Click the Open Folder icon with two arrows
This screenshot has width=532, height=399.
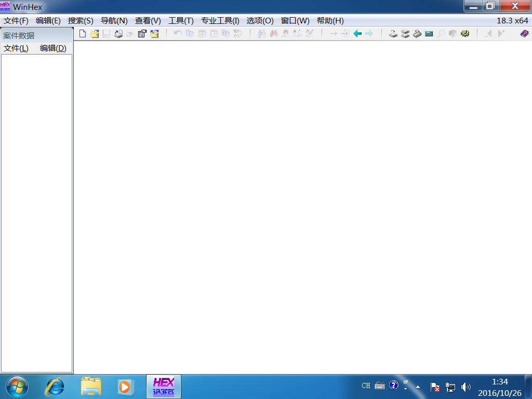click(155, 34)
